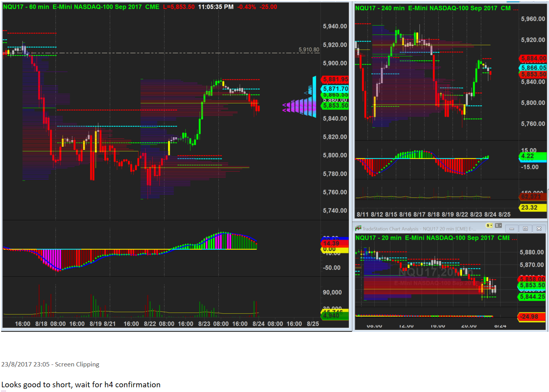Click the 8/11 date on the 240 min time axis
Viewport: 549px width, 392px height.
[362, 215]
